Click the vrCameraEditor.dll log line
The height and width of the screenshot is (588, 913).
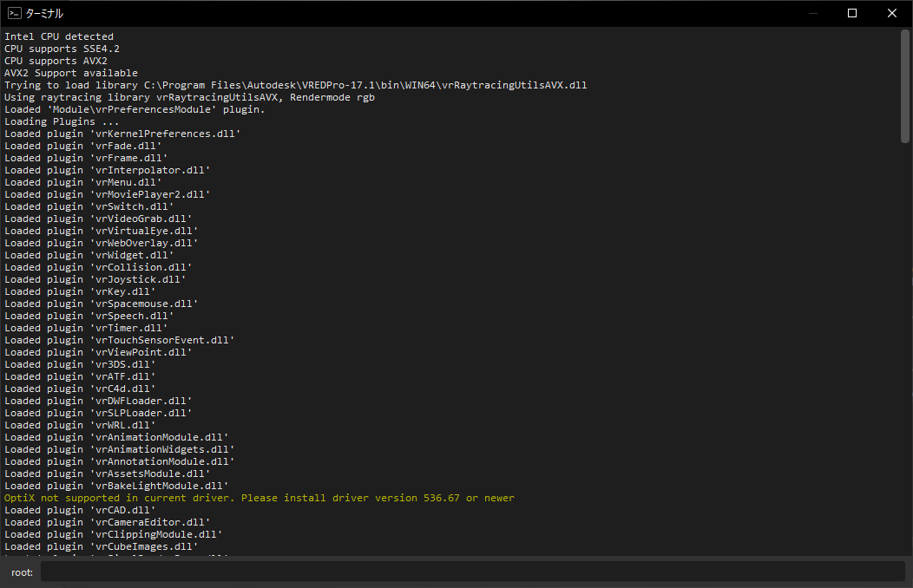pos(107,522)
